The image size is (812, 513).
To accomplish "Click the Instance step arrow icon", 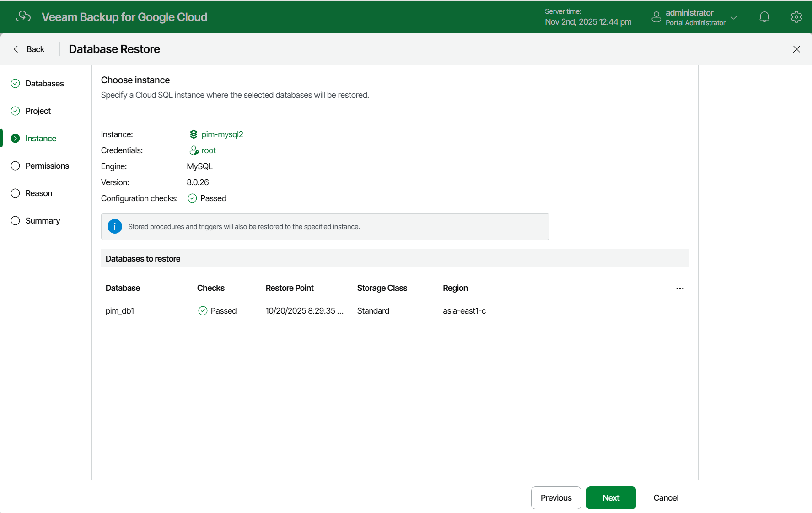I will (x=16, y=138).
